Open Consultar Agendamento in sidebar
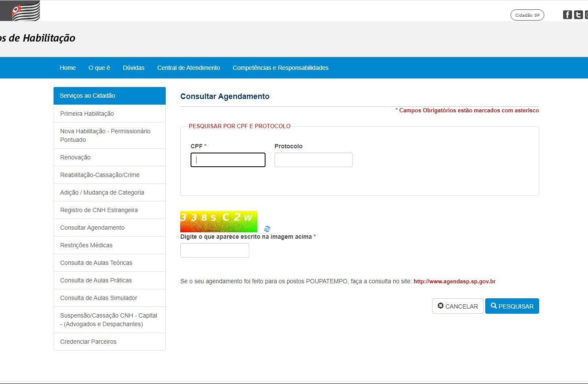The height and width of the screenshot is (384, 588). (110, 228)
